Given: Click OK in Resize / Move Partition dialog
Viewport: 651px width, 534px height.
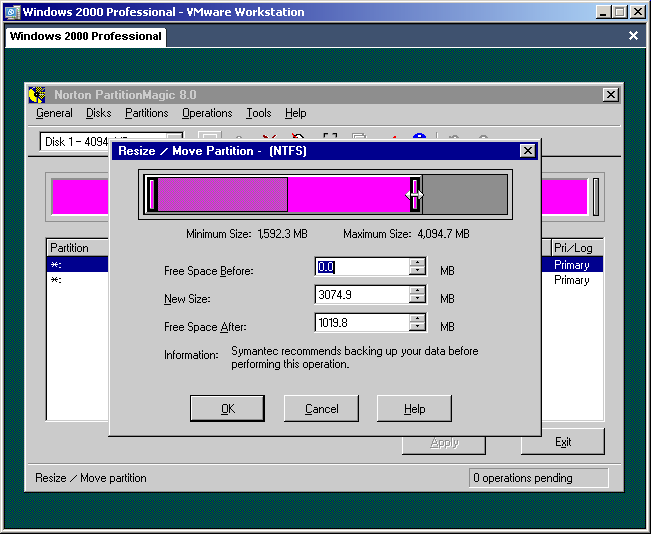Looking at the screenshot, I should pos(227,409).
